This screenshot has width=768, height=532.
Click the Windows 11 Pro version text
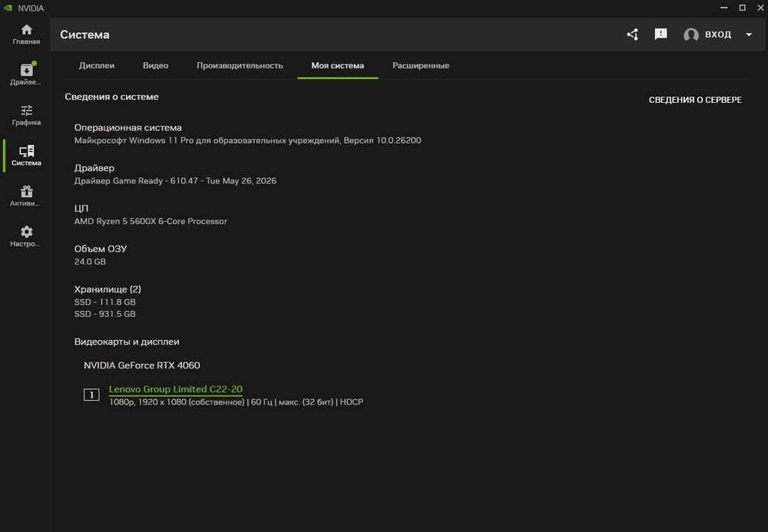[x=247, y=140]
